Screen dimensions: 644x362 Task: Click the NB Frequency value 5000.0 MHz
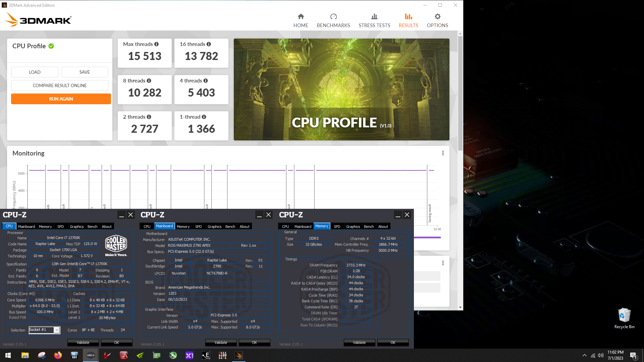(388, 251)
